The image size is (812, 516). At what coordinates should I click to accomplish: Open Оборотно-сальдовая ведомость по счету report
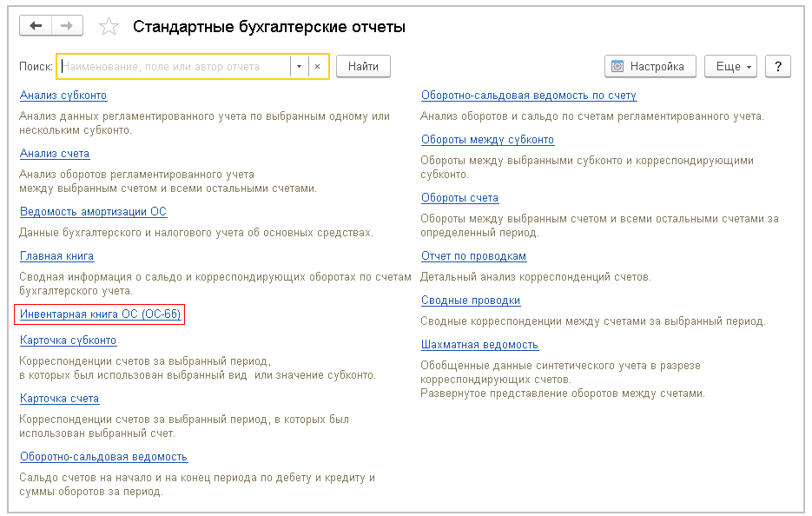[529, 96]
